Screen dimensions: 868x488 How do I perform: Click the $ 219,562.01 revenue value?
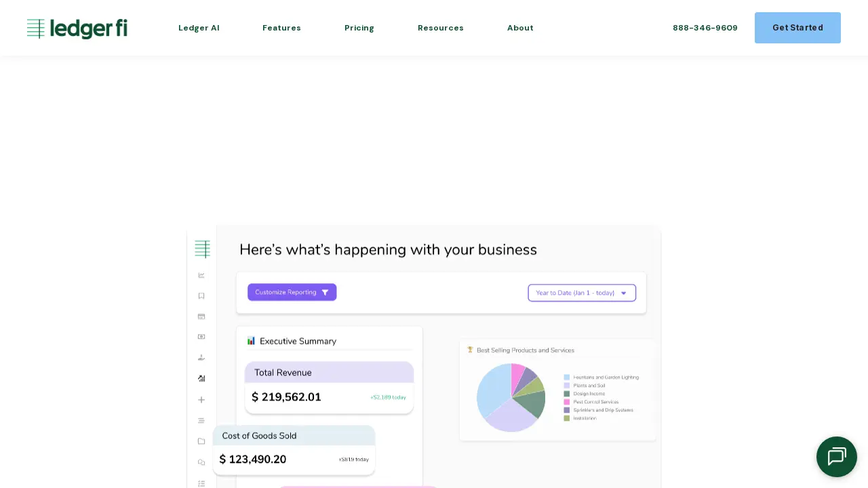coord(286,397)
